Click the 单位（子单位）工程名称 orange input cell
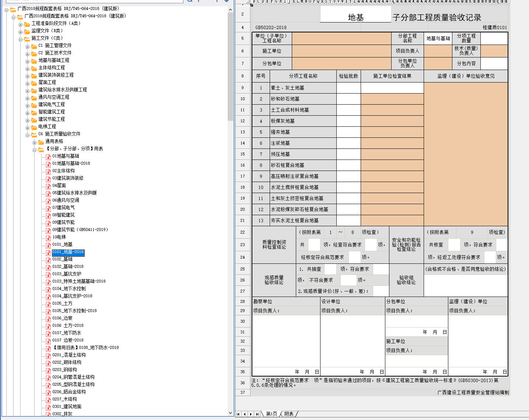 coord(341,38)
